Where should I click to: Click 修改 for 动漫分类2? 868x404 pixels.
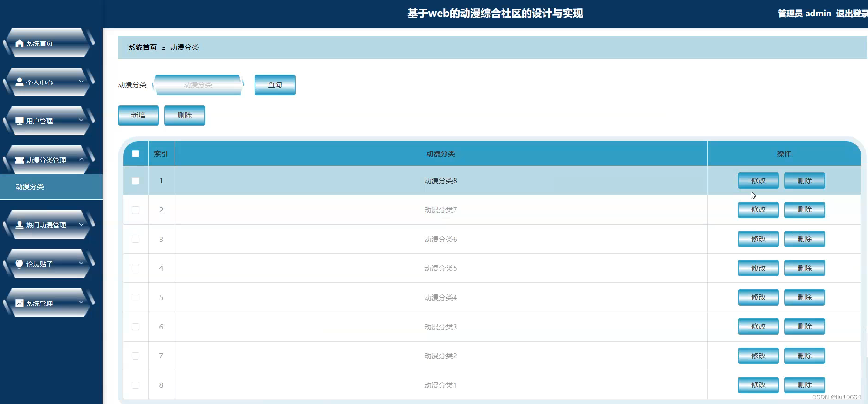758,356
